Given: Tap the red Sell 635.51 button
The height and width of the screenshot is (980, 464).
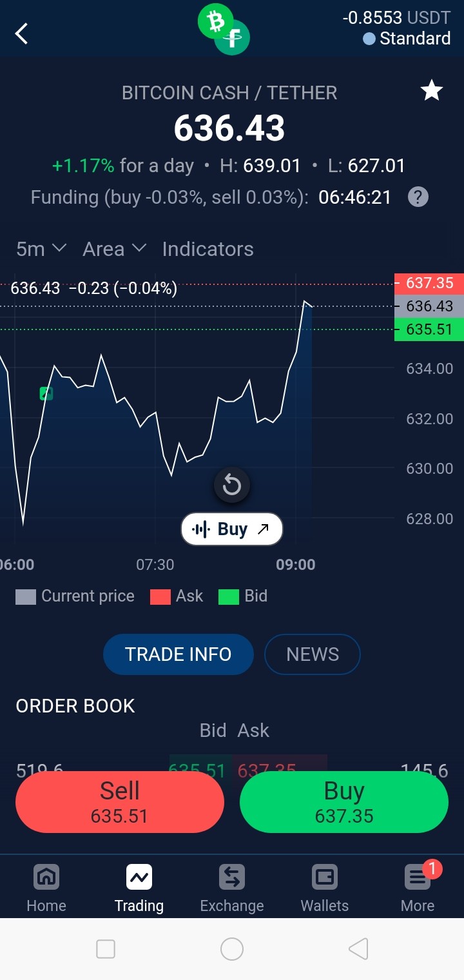Looking at the screenshot, I should (120, 802).
